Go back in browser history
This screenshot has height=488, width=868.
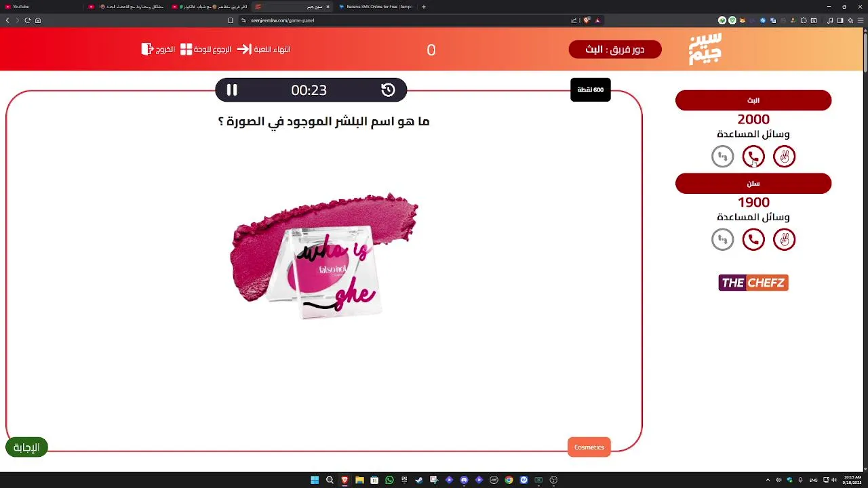(7, 20)
